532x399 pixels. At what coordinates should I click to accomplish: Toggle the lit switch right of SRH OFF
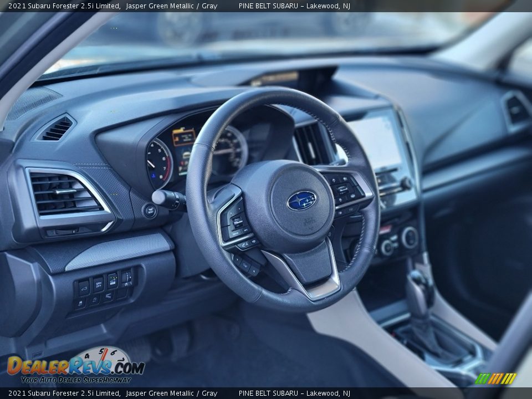coord(112,280)
